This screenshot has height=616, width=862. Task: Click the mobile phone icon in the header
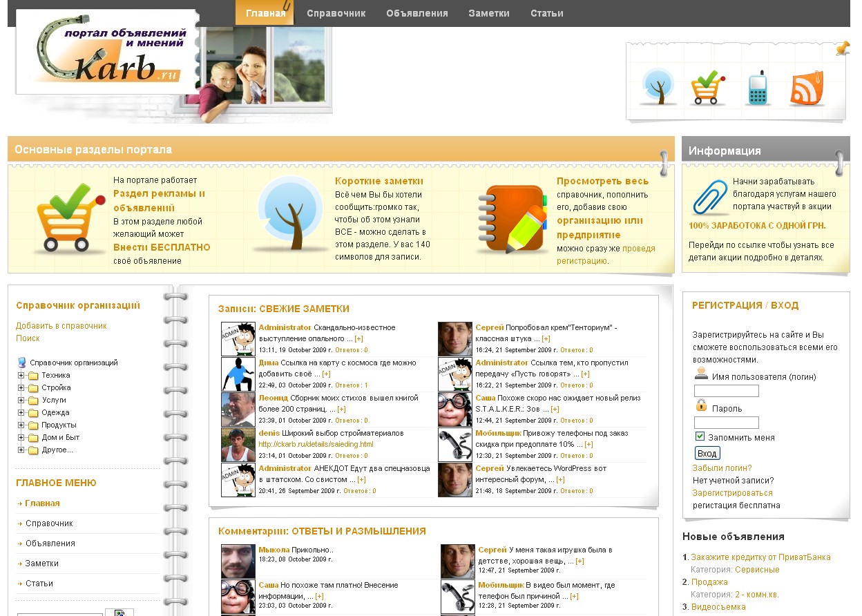758,88
